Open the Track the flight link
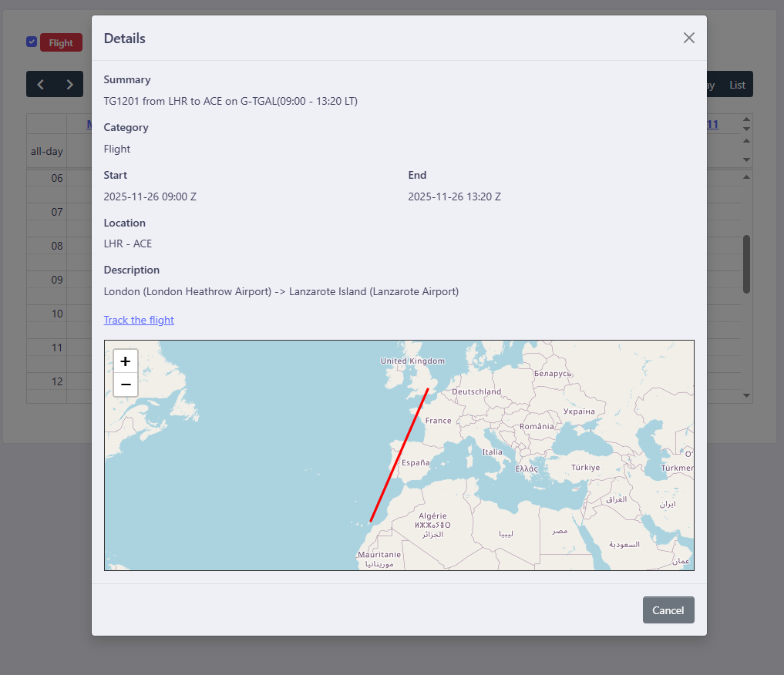Screen dimensions: 784x675 point(139,320)
